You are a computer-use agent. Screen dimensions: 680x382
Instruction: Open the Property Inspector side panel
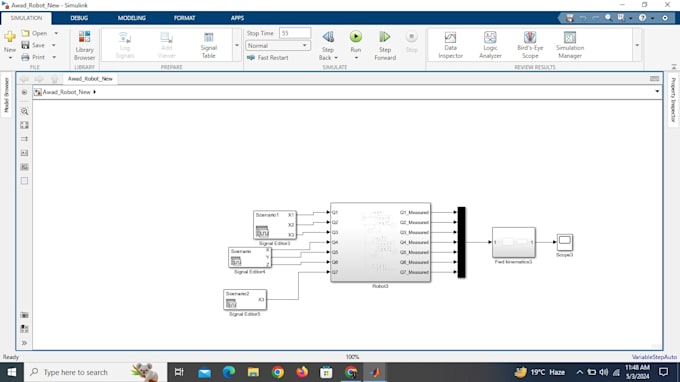click(673, 100)
